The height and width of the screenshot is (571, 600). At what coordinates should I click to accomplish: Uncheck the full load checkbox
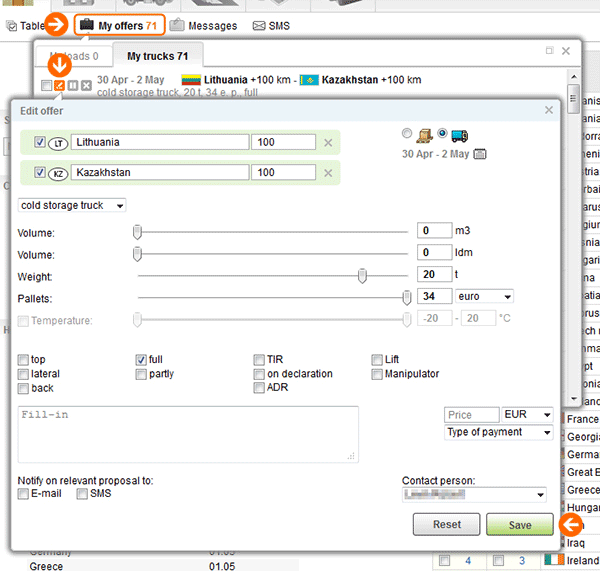pos(141,359)
